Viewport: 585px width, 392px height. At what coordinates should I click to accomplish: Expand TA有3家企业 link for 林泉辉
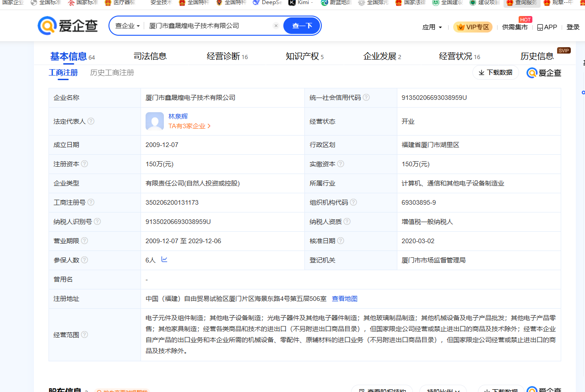190,126
